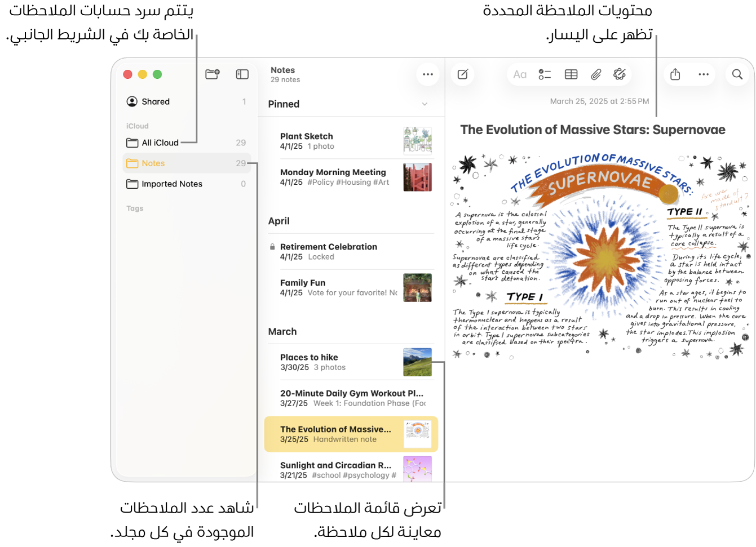756x547 pixels.
Task: Minimize the Notes window with yellow button
Action: pos(143,74)
